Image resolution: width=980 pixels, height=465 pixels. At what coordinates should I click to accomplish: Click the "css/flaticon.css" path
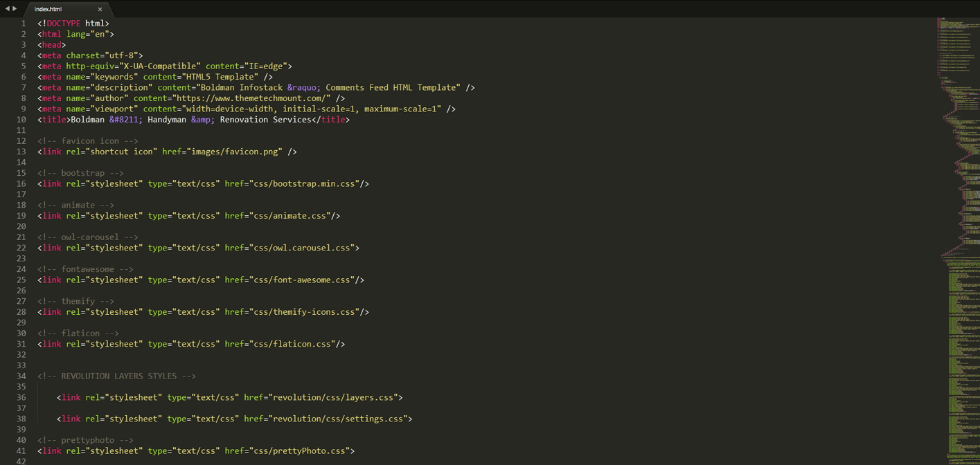coord(292,344)
